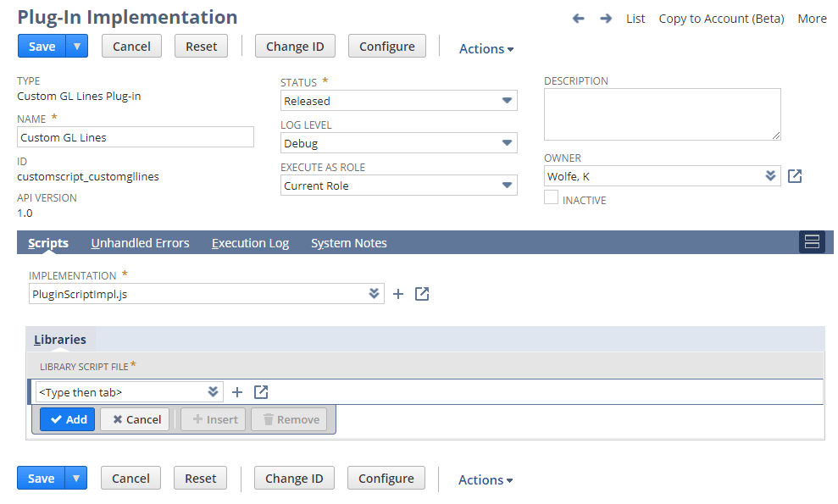
Task: Cancel the library line edit
Action: [x=136, y=419]
